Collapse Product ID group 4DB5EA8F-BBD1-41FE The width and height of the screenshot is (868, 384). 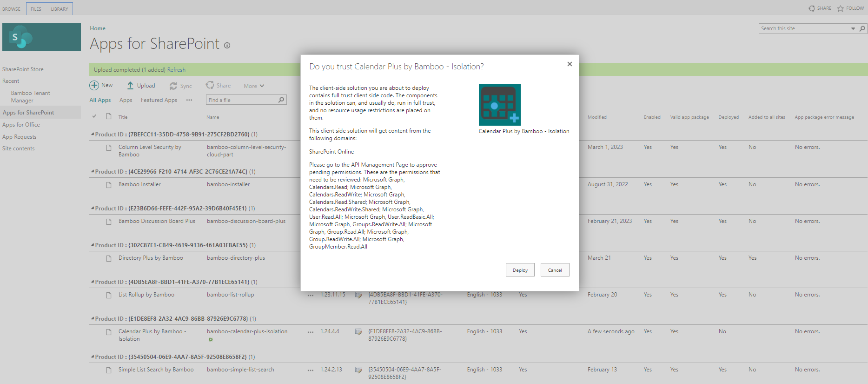93,282
